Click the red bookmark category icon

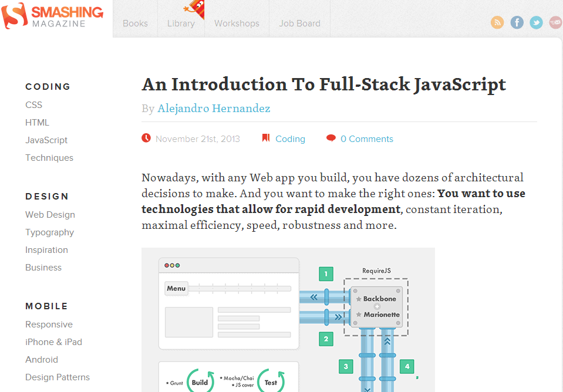pos(266,138)
